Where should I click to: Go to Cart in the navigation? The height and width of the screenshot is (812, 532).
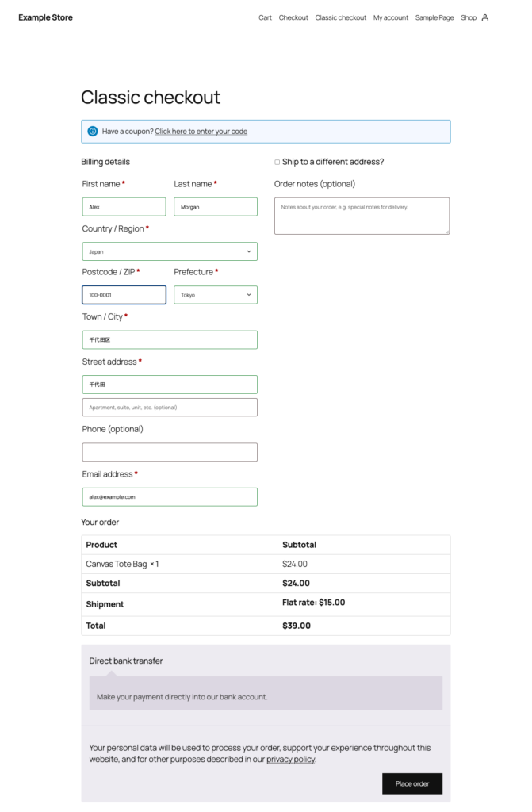pyautogui.click(x=266, y=17)
